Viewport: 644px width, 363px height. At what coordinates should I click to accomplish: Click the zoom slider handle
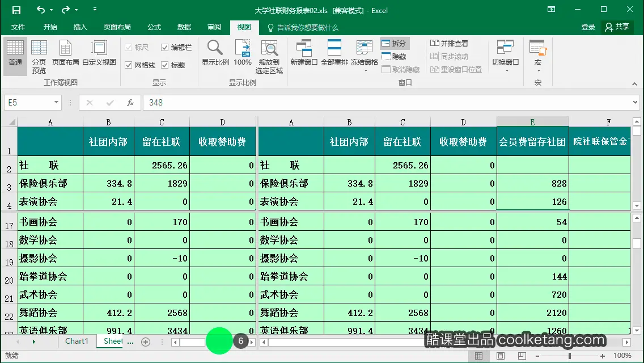(x=570, y=356)
